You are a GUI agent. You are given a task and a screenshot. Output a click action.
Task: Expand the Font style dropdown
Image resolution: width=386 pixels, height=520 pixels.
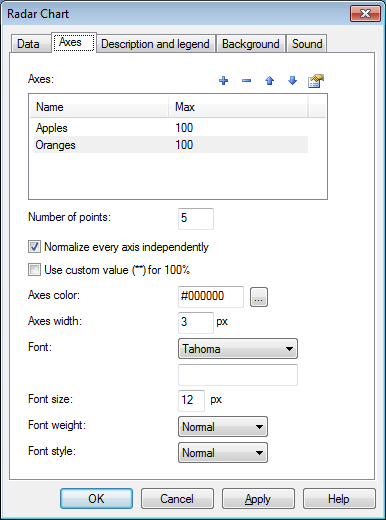(x=223, y=453)
